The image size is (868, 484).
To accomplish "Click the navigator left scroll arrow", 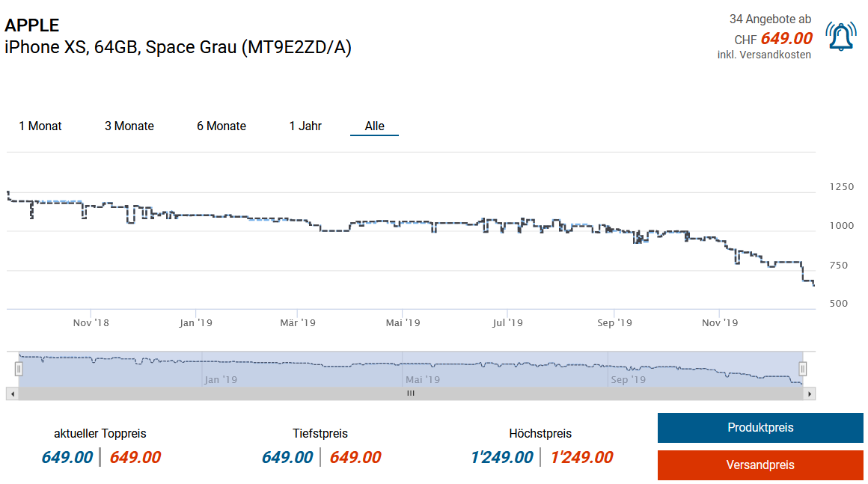I will [x=12, y=393].
